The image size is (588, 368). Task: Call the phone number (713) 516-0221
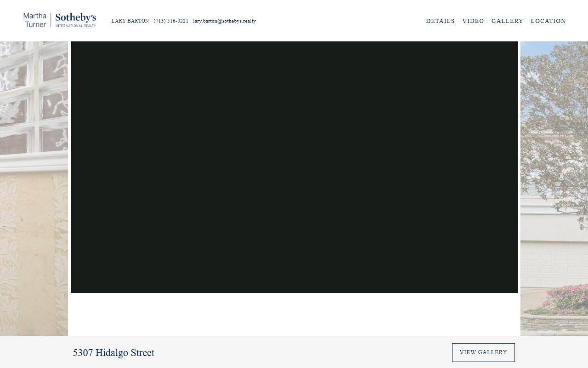point(171,21)
